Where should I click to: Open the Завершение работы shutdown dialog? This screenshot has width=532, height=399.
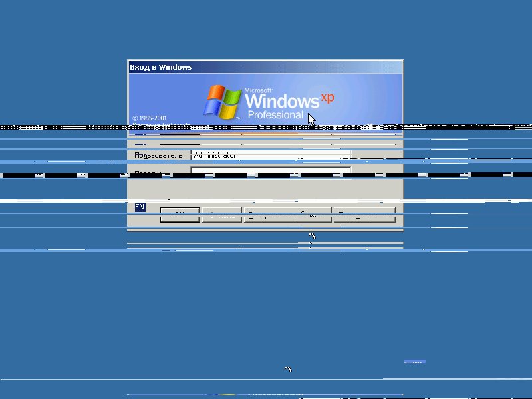click(x=287, y=215)
